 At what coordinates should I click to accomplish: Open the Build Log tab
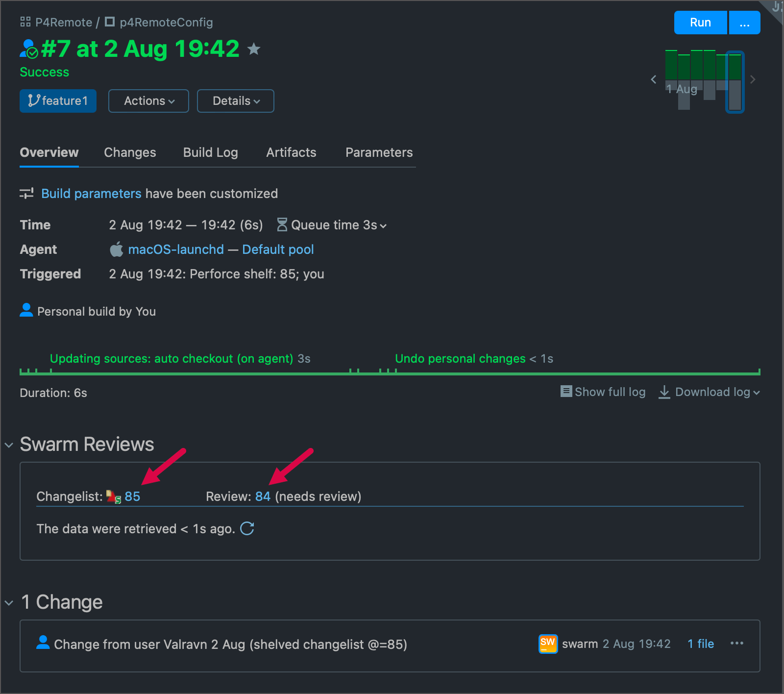click(x=211, y=152)
